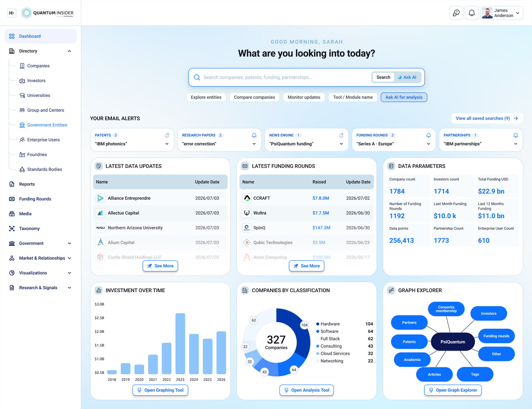Toggle the alert bell on Research Papers card
The width and height of the screenshot is (532, 409).
pyautogui.click(x=254, y=135)
